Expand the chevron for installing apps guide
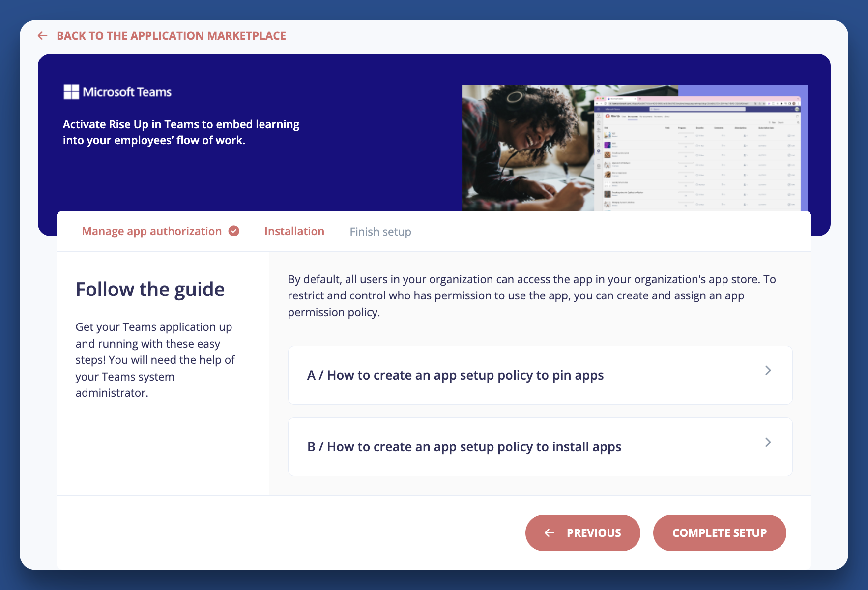 click(768, 442)
